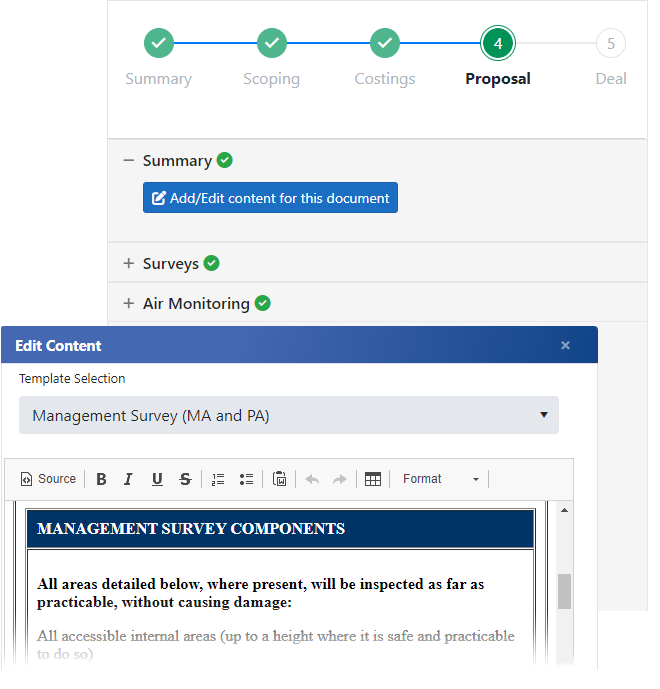The width and height of the screenshot is (660, 689).
Task: Toggle underline formatting in editor toolbar
Action: (157, 479)
